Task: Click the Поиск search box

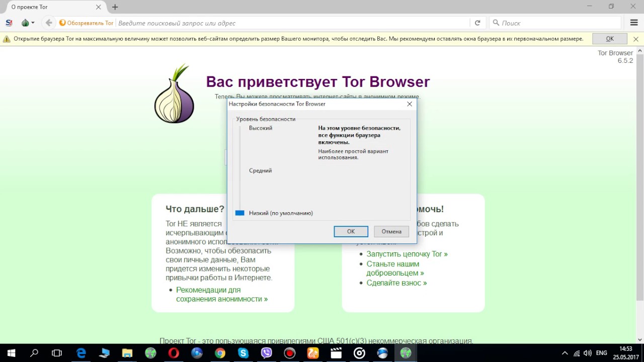Action: point(555,23)
